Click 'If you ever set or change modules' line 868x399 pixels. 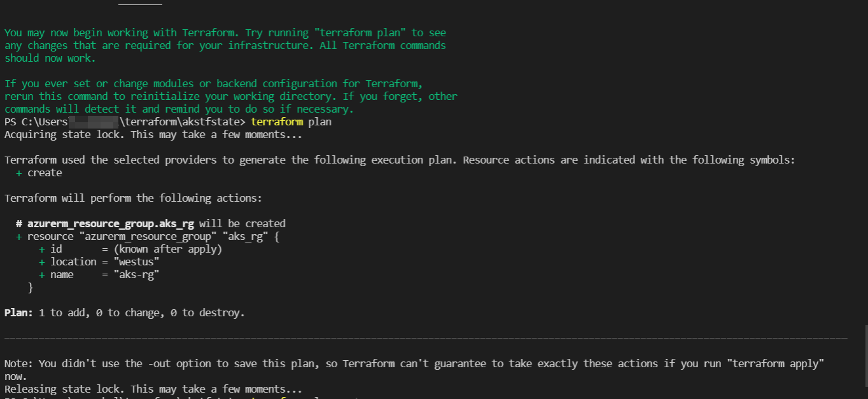click(x=214, y=83)
